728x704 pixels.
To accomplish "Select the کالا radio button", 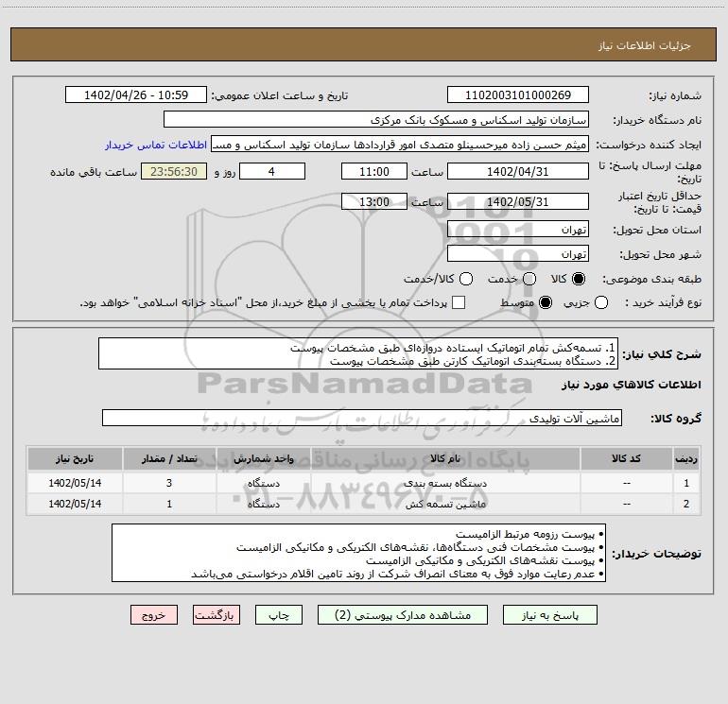I will (x=579, y=279).
